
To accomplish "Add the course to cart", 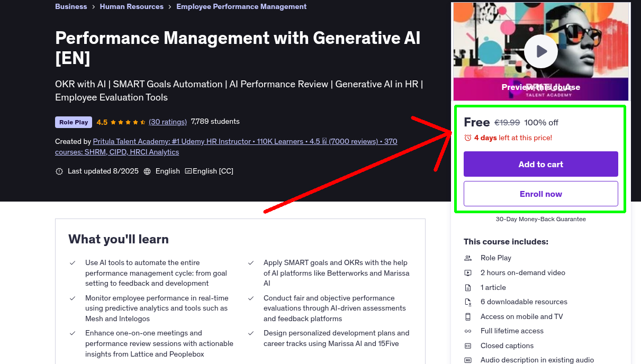I will click(x=541, y=164).
